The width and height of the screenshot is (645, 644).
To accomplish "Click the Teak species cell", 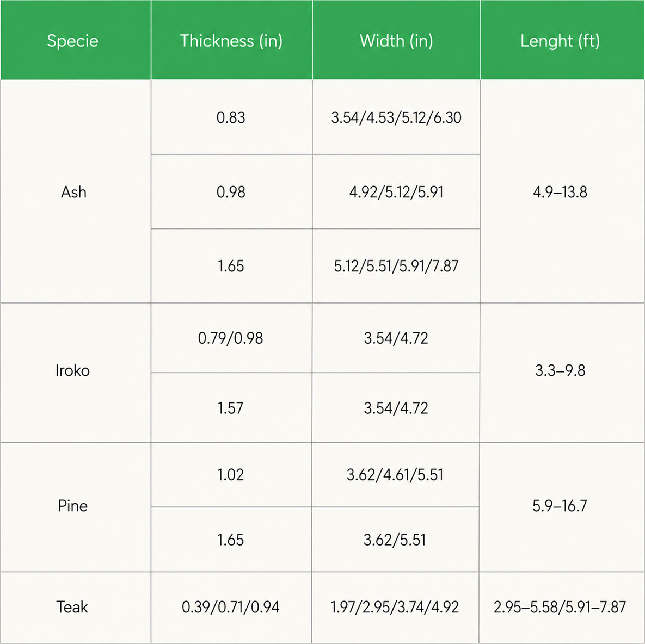I will pos(76,608).
